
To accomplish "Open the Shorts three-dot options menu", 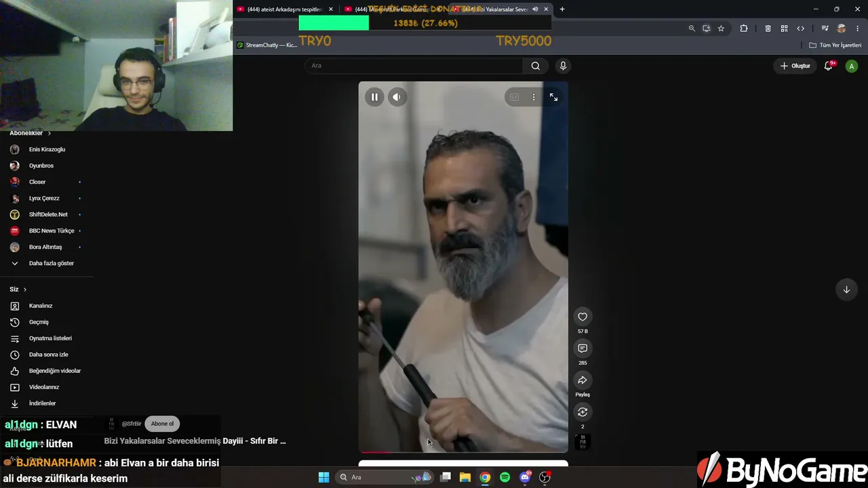I will point(534,97).
